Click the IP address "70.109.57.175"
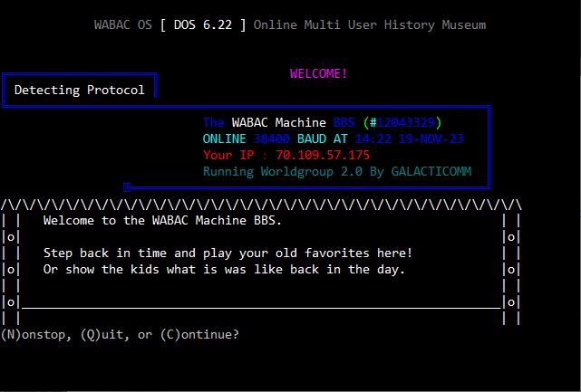This screenshot has width=581, height=392. [323, 155]
